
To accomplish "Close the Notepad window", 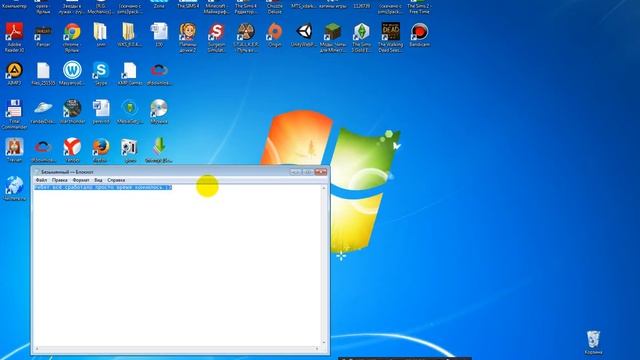I will (x=321, y=172).
